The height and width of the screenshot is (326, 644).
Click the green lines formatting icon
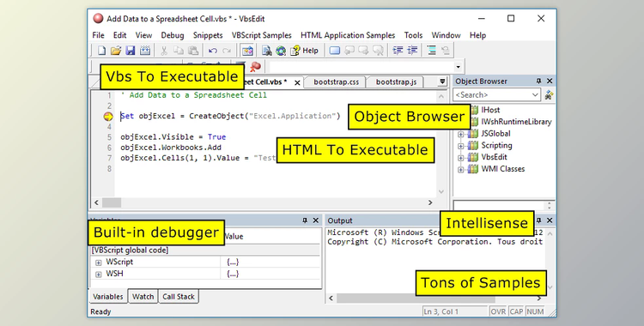(x=431, y=51)
